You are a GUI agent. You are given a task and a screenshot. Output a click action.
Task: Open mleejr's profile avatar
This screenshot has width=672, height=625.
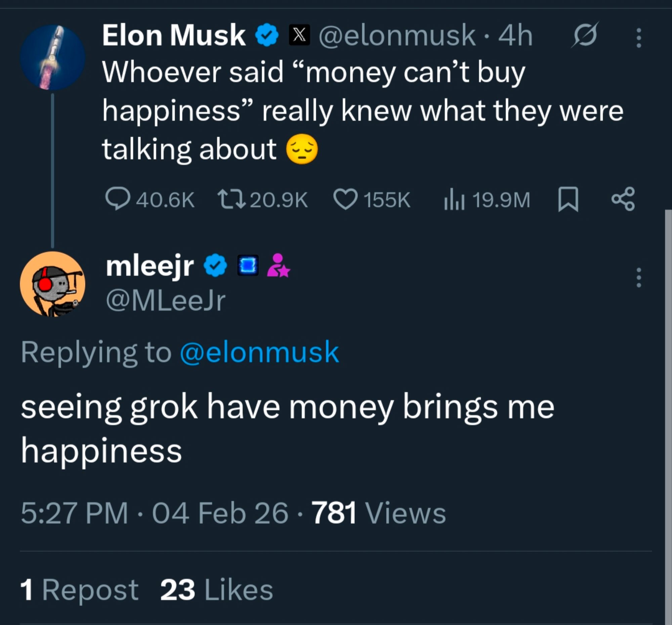tap(52, 284)
